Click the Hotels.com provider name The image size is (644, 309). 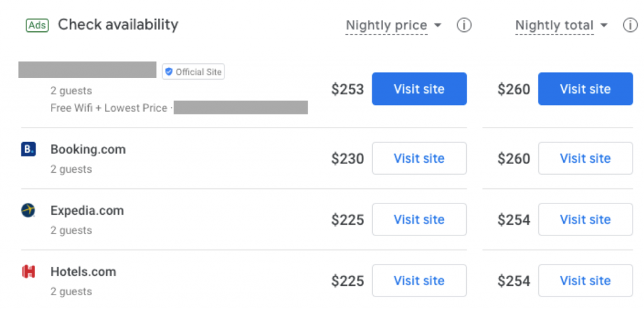coord(84,272)
